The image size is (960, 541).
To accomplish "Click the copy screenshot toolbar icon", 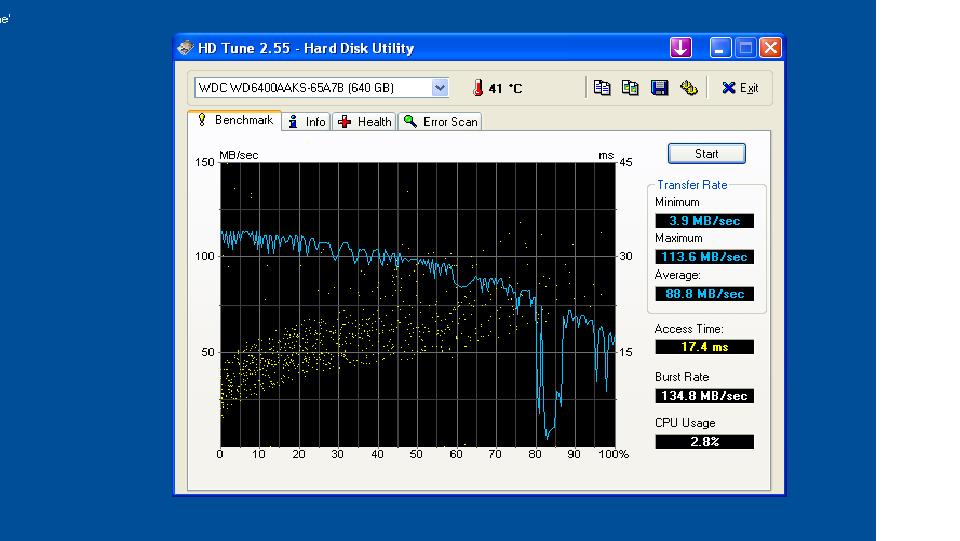I will [630, 88].
